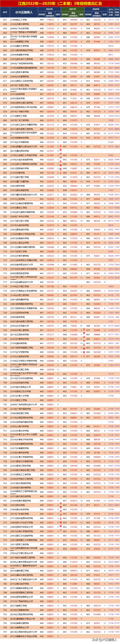Image resolution: width=120 pixels, height=644 pixels.
Task: Select school cell [3545]武汉设计工程学院
Action: (24, 59)
